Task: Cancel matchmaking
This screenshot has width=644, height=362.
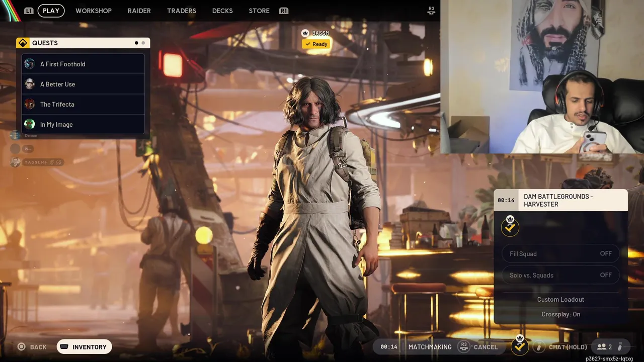Action: pyautogui.click(x=486, y=347)
